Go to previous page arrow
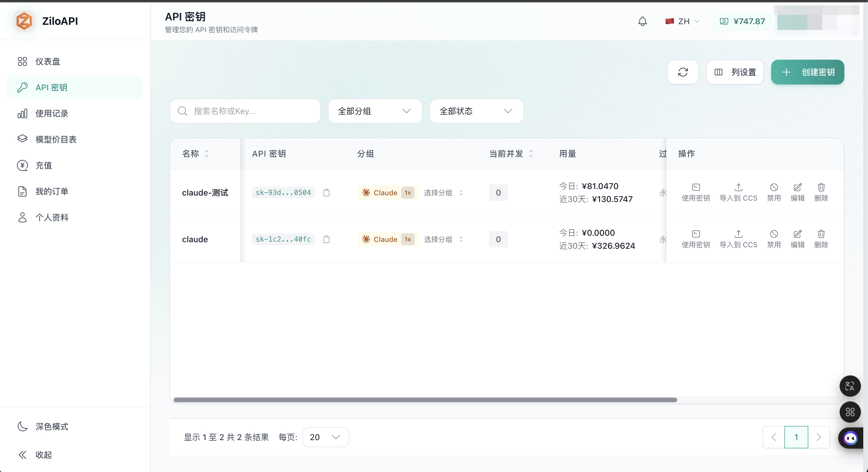The width and height of the screenshot is (868, 472). (x=774, y=437)
